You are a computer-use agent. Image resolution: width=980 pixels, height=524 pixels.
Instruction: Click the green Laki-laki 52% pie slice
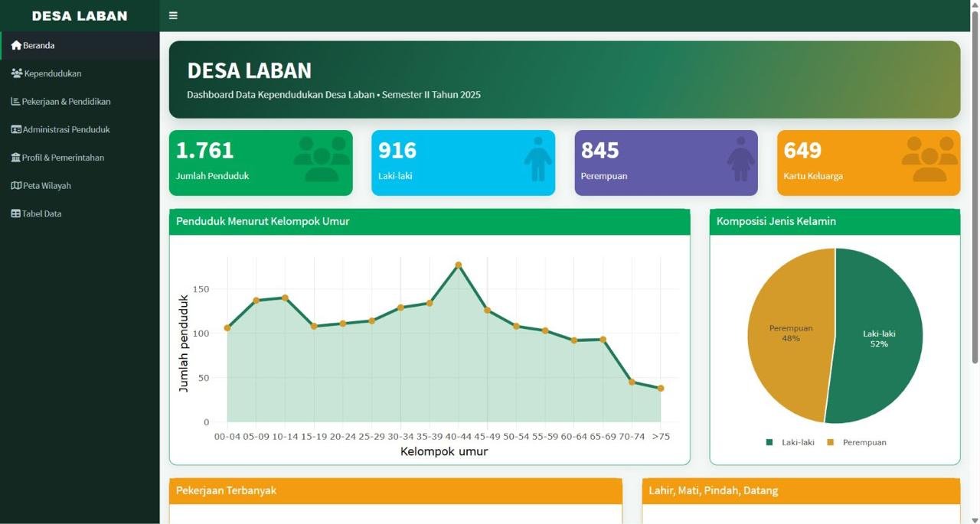click(878, 335)
